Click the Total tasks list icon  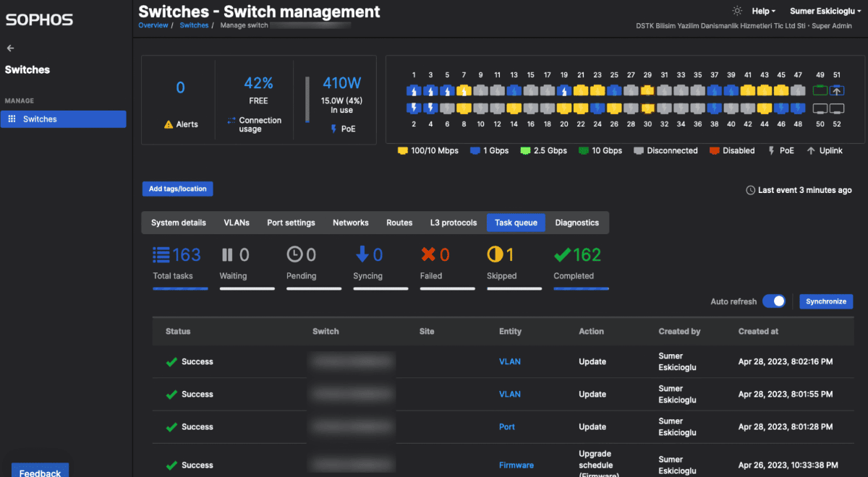(x=160, y=253)
